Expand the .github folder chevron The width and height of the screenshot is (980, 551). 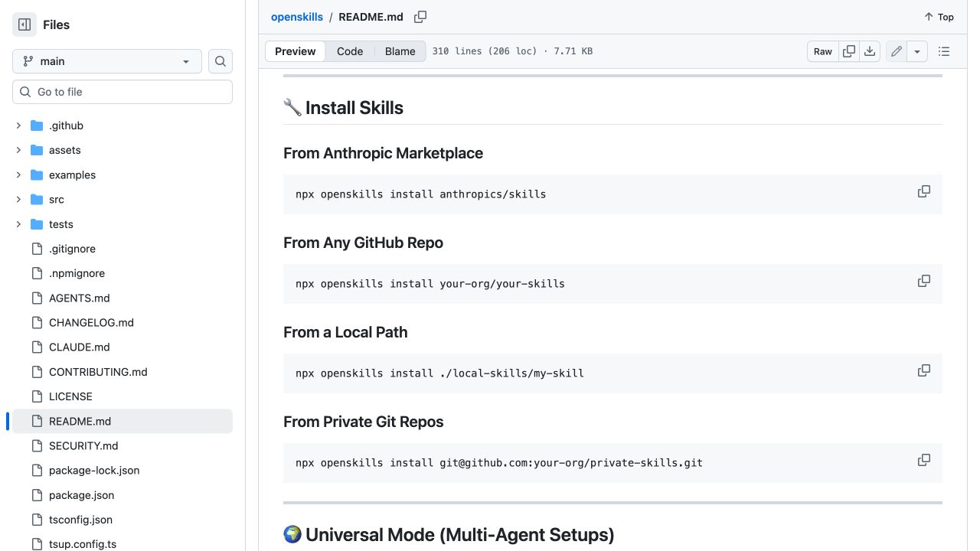(x=18, y=126)
